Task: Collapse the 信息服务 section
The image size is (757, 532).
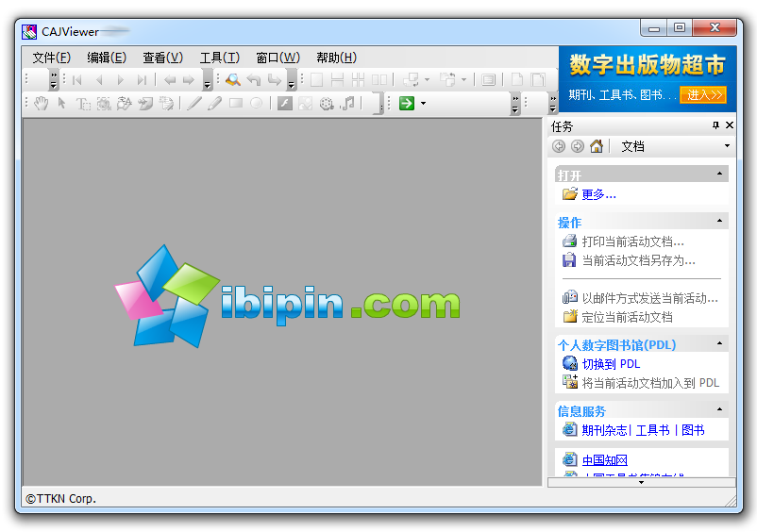Action: [720, 409]
